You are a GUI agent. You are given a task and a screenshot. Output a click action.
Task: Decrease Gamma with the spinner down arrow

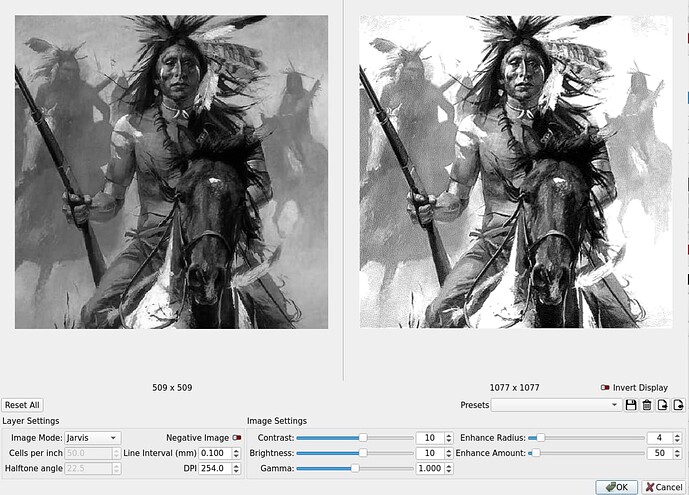point(449,471)
